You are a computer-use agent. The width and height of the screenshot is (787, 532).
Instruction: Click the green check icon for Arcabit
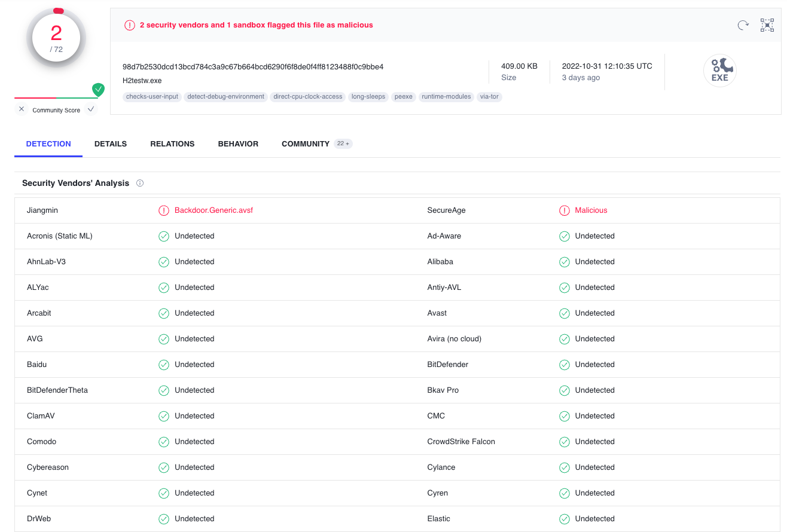coord(164,313)
